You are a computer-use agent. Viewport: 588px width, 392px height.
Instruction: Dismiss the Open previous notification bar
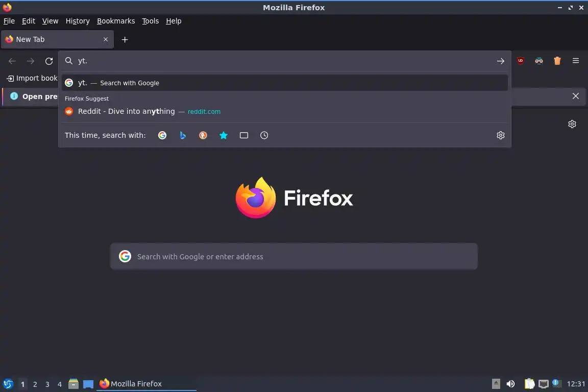pyautogui.click(x=576, y=96)
